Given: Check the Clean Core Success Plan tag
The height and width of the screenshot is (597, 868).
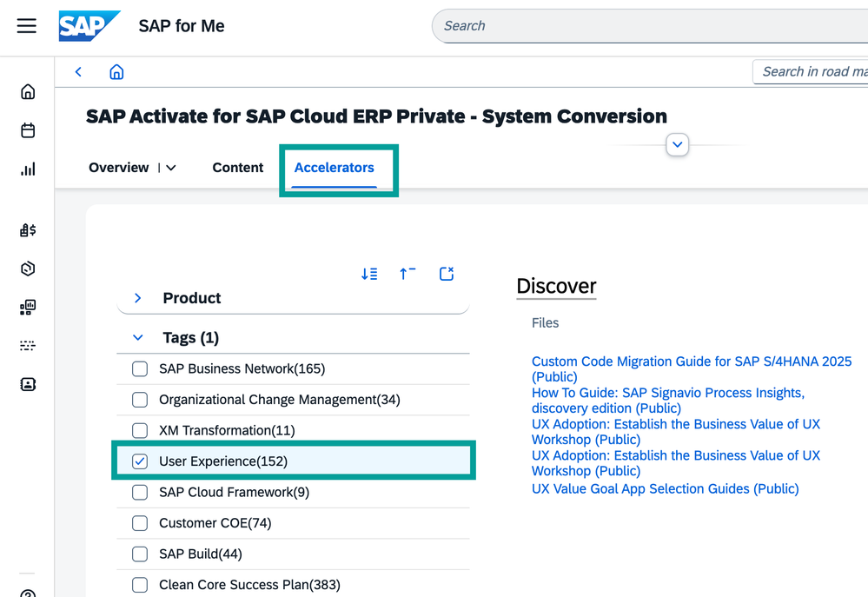Looking at the screenshot, I should pyautogui.click(x=140, y=585).
